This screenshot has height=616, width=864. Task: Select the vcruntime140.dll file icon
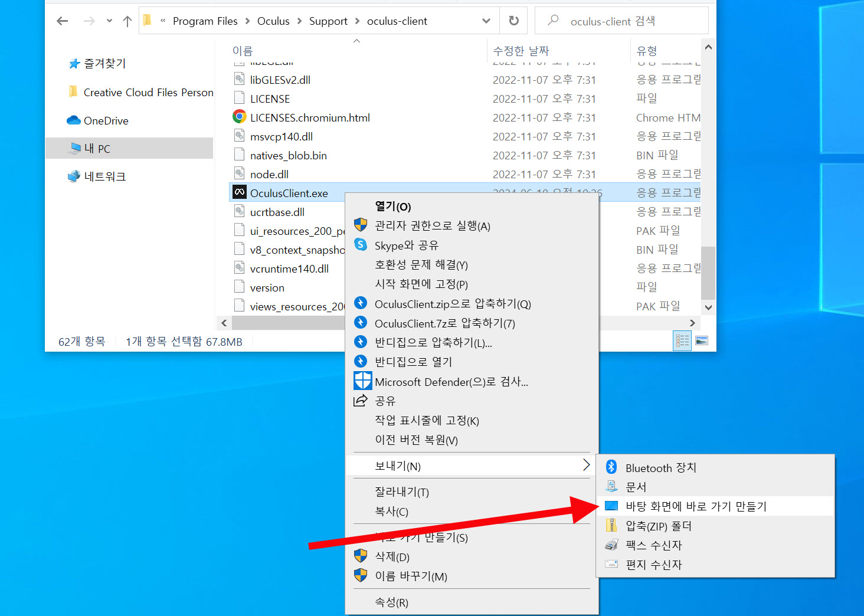click(x=239, y=268)
